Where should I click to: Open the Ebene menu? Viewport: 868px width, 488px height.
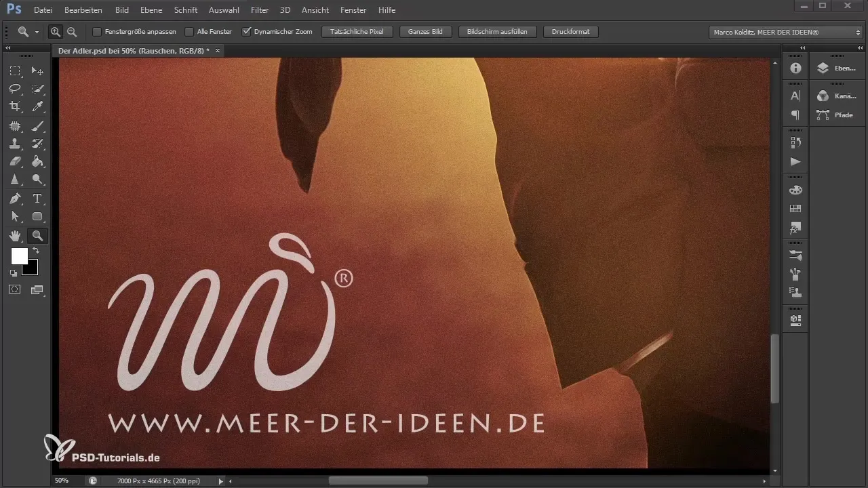click(x=152, y=10)
